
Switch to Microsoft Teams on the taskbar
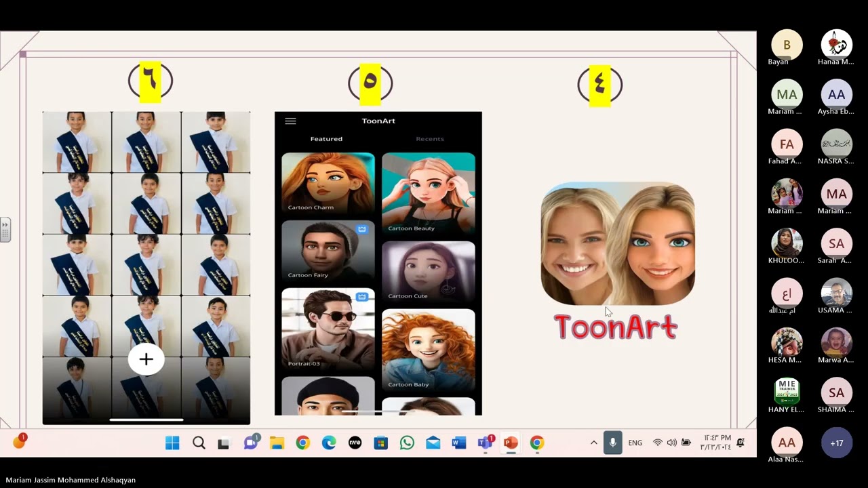[x=486, y=443]
